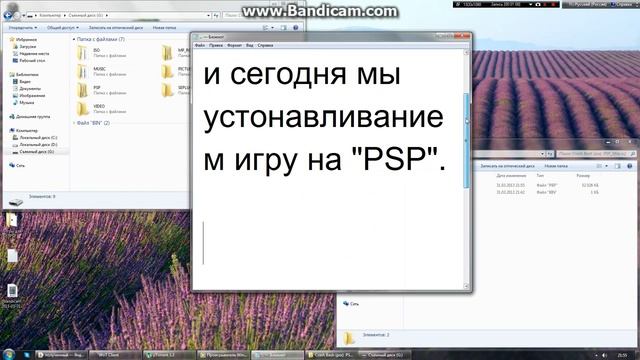Open Общий доступ dropdown in left Explorer
The width and height of the screenshot is (640, 360).
(x=62, y=28)
